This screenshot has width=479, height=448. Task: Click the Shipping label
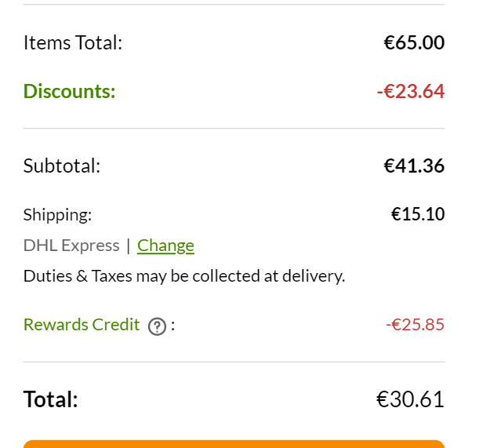[57, 215]
